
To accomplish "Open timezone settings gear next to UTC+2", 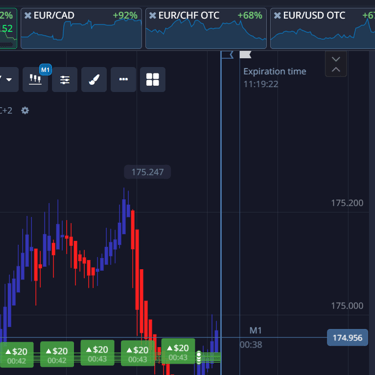I will (25, 110).
